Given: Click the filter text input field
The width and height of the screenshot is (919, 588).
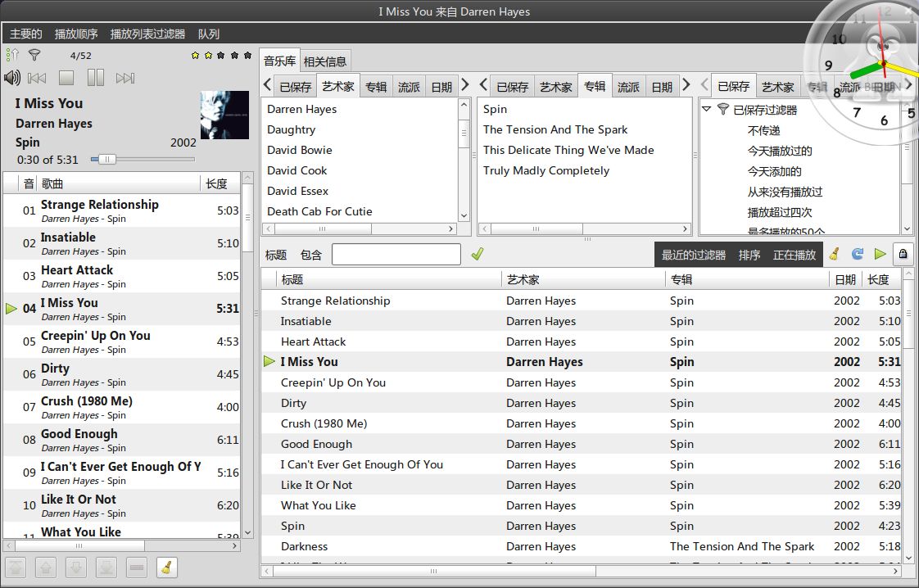Looking at the screenshot, I should pyautogui.click(x=396, y=255).
